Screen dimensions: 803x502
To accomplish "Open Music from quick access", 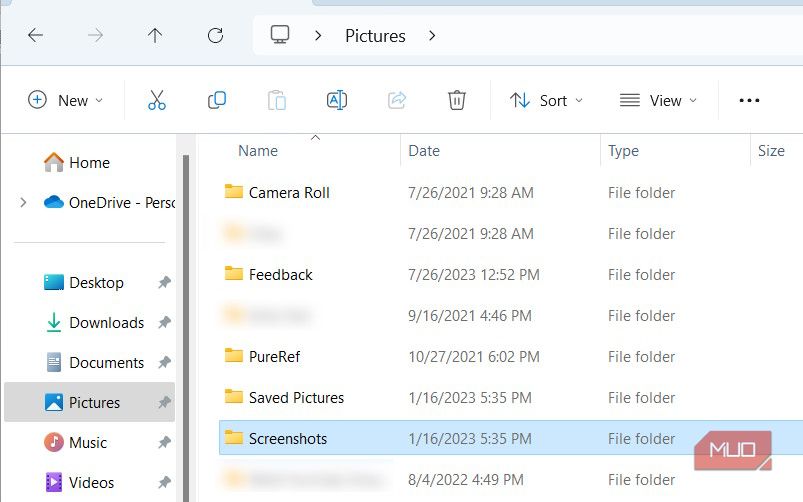I will coord(76,442).
